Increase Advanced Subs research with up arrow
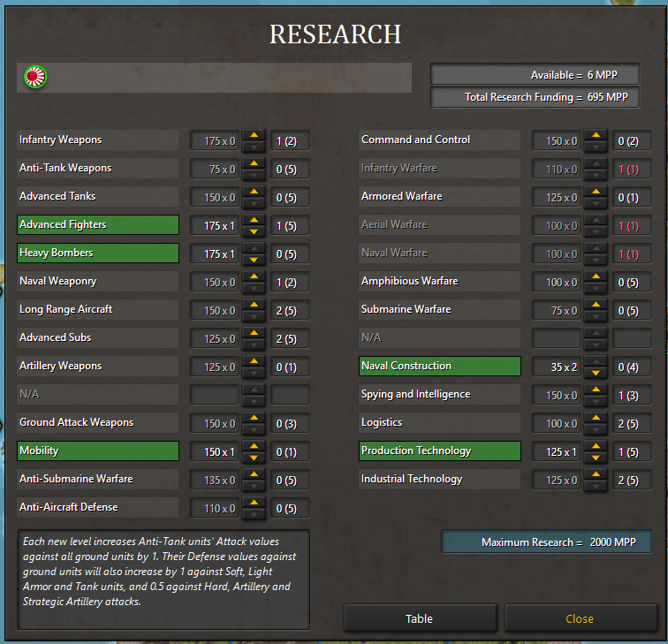 [x=254, y=333]
